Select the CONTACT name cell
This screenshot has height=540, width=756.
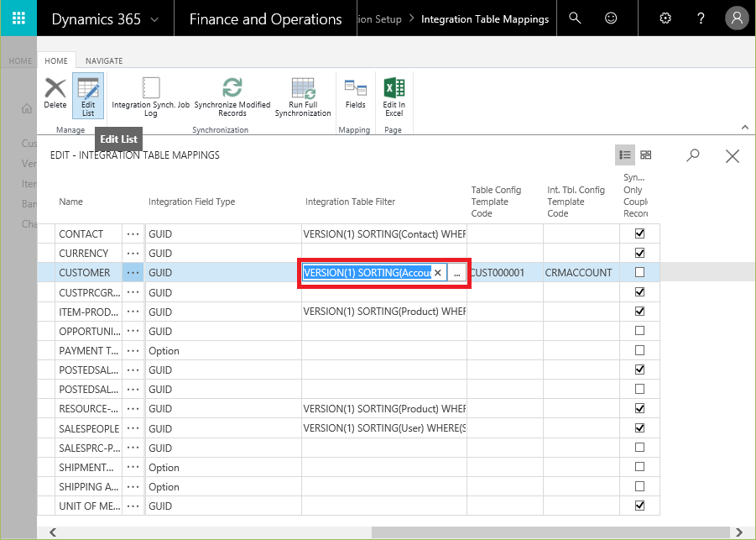pos(89,234)
